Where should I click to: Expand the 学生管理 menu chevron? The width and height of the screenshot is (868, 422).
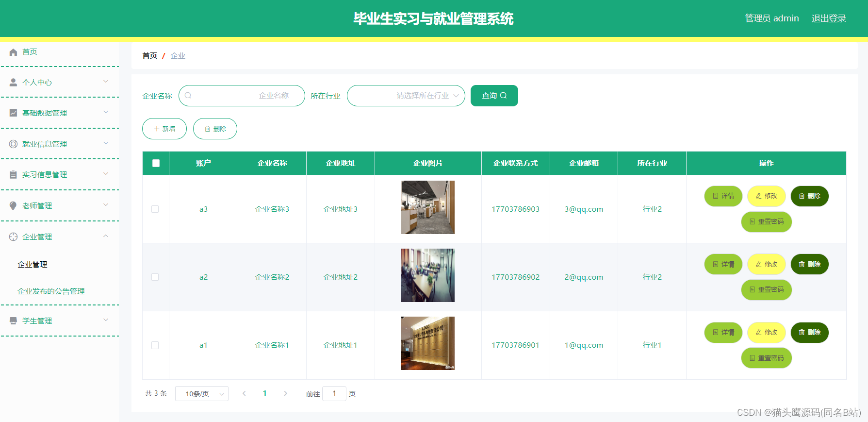[106, 320]
